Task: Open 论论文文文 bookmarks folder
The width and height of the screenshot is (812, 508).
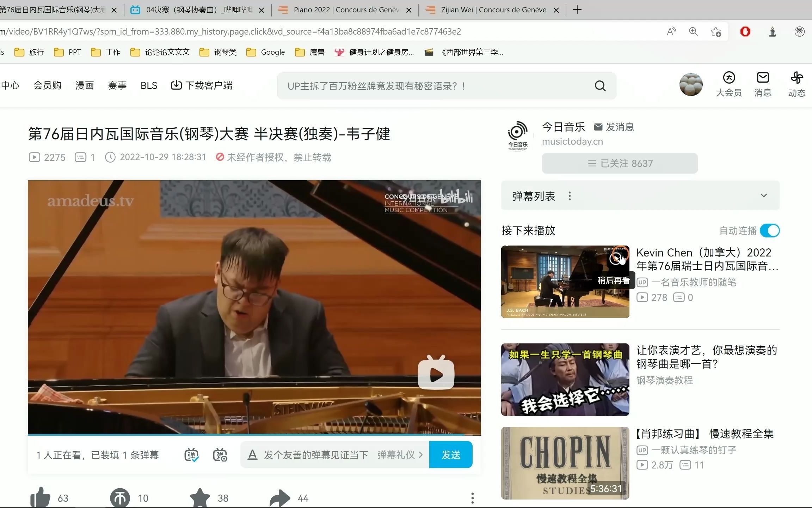Action: (160, 52)
